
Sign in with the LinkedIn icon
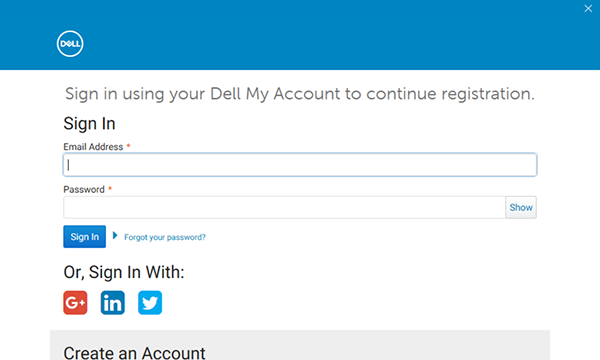(113, 303)
